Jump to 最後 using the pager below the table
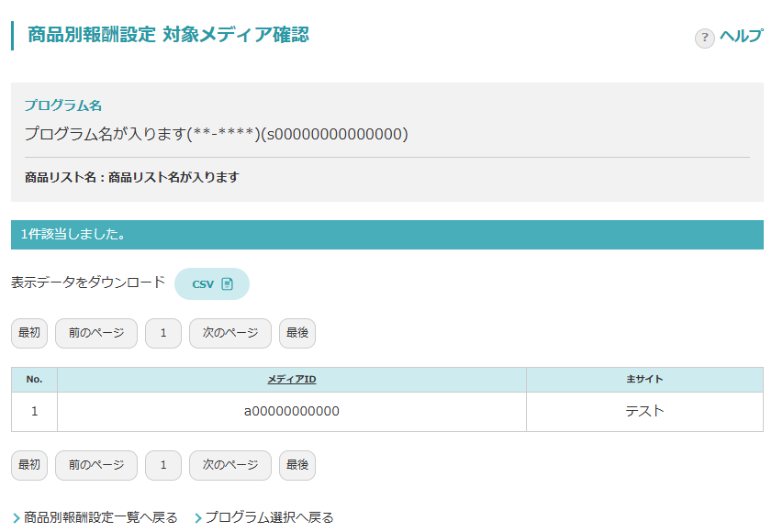Image resolution: width=783 pixels, height=532 pixels. pos(297,465)
